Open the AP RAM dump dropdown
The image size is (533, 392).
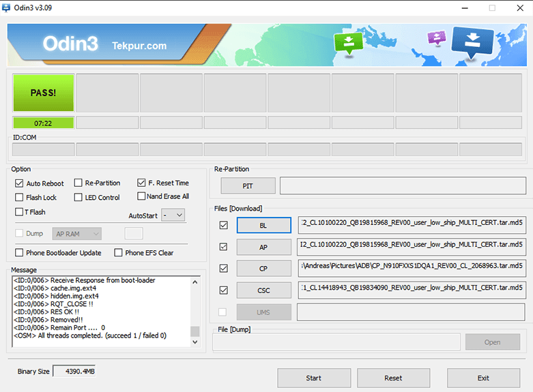[77, 234]
